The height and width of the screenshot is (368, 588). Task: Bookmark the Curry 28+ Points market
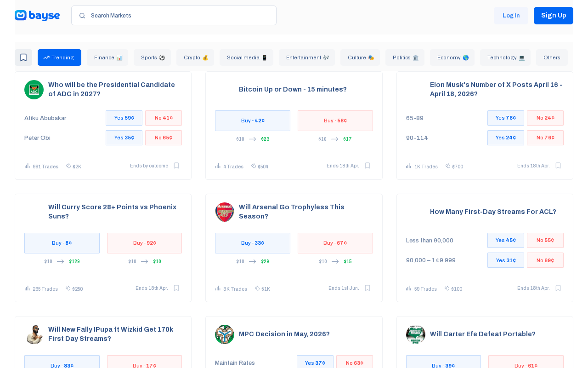pos(176,288)
